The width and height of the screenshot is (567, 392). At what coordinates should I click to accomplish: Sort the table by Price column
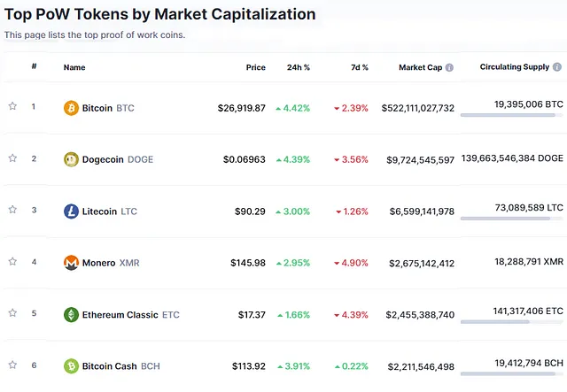(x=256, y=67)
